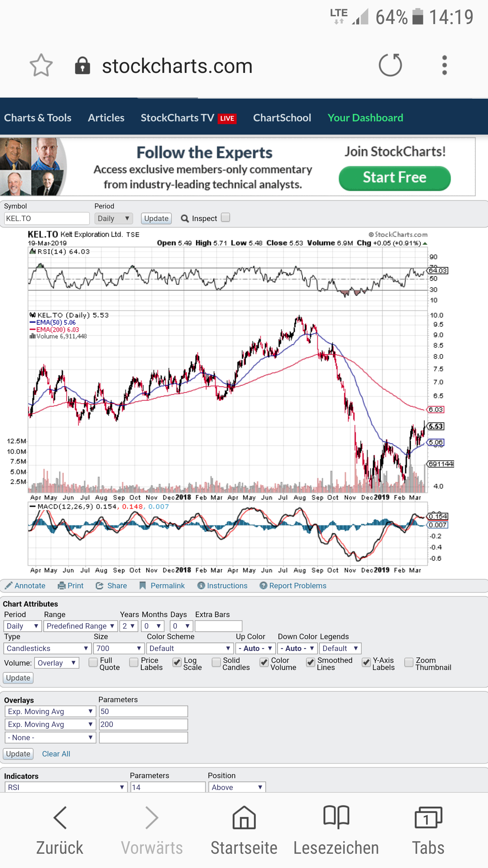Tap the secure lock icon
The height and width of the screenshot is (868, 488).
[82, 65]
